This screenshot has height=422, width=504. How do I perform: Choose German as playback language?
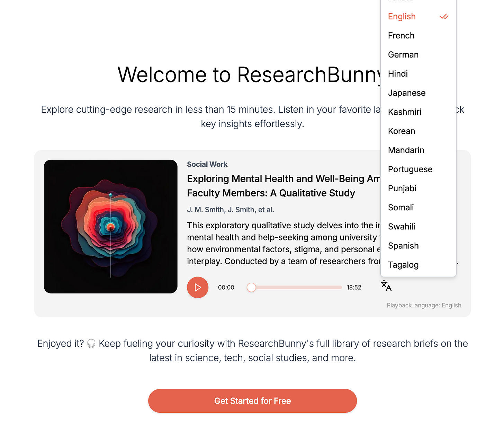point(418,55)
